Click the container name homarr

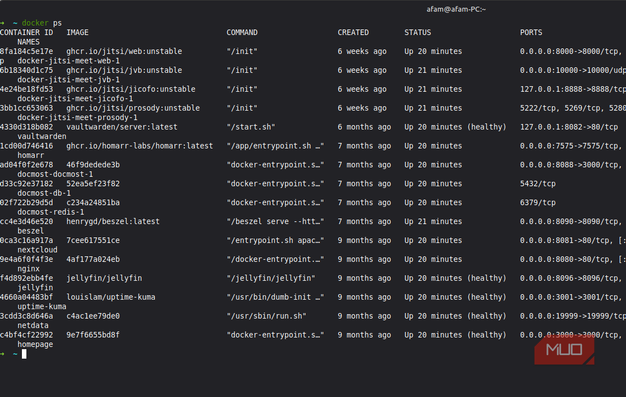pos(31,155)
